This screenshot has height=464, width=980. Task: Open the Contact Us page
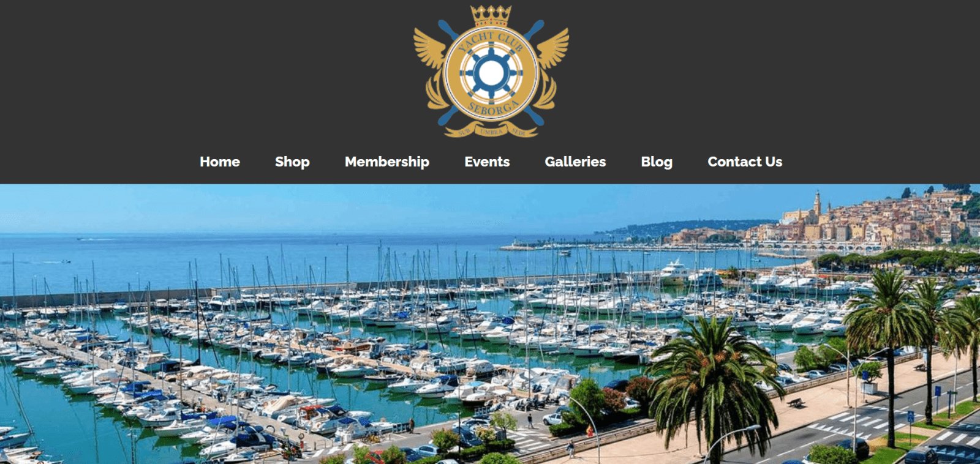(x=745, y=162)
